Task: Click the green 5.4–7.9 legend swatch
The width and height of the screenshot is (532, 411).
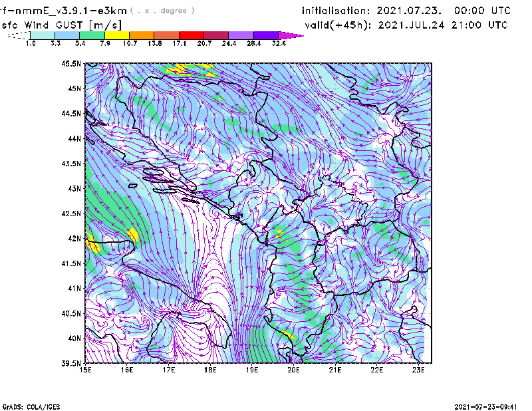Action: click(92, 35)
